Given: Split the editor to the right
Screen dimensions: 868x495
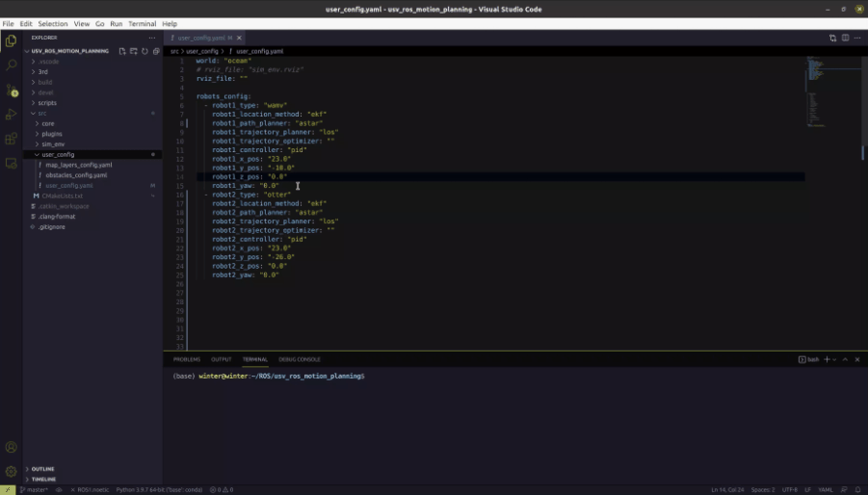Looking at the screenshot, I should coord(845,38).
